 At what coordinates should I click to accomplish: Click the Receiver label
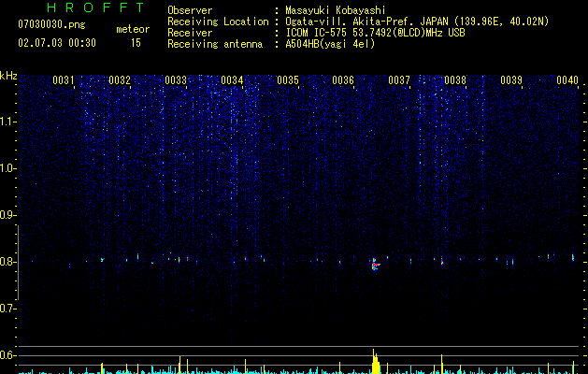[190, 33]
